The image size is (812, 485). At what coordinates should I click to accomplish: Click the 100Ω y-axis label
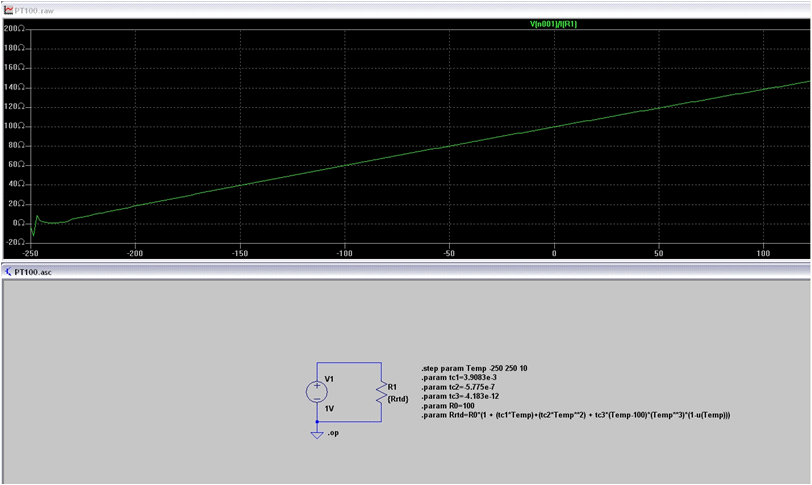pyautogui.click(x=14, y=126)
